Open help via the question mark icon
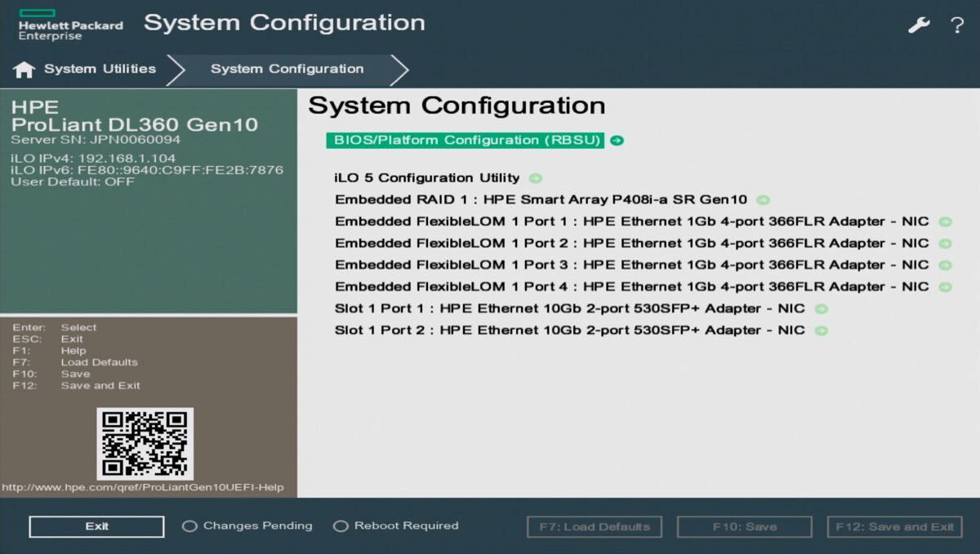The height and width of the screenshot is (555, 980). coord(957,25)
